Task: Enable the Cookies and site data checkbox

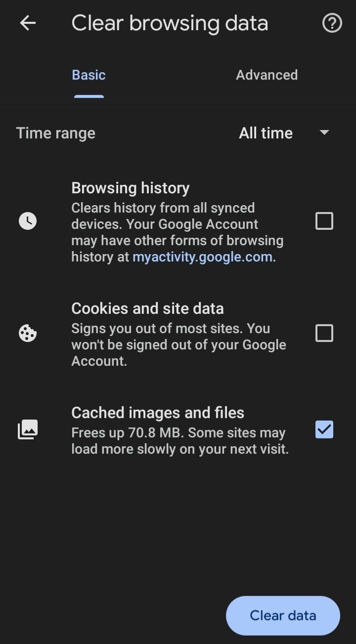Action: 324,334
